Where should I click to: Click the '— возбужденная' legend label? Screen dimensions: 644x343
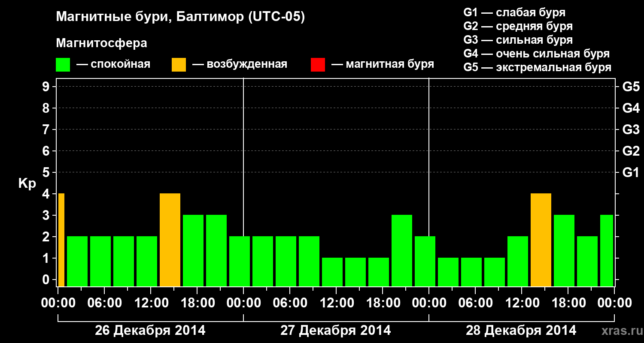(240, 65)
